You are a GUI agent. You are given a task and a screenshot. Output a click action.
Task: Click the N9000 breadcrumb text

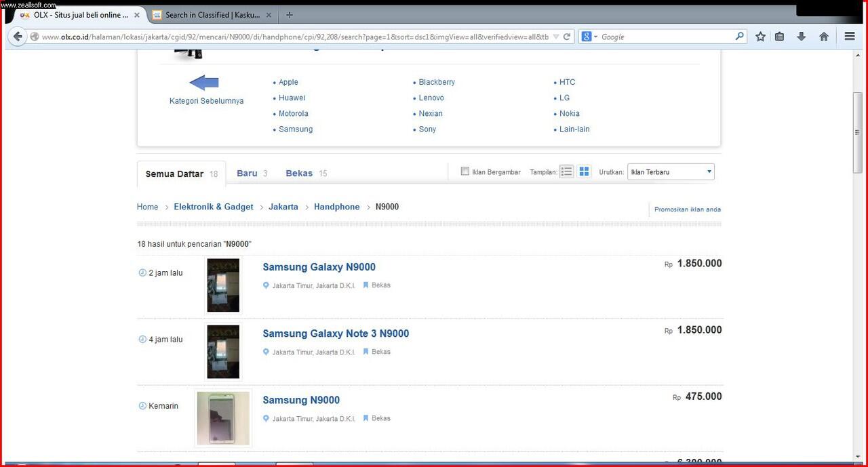(x=387, y=207)
